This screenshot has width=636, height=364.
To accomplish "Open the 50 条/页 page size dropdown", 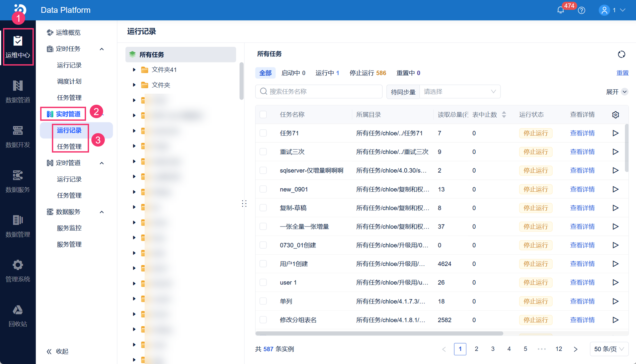I will click(x=609, y=349).
